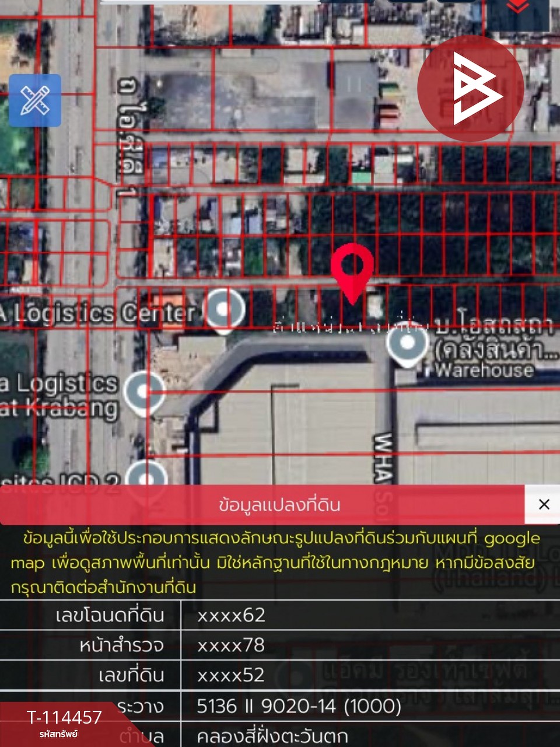
Task: Select the sub-district value คลองสี่ฝั่งตะวันตก
Action: point(272,736)
